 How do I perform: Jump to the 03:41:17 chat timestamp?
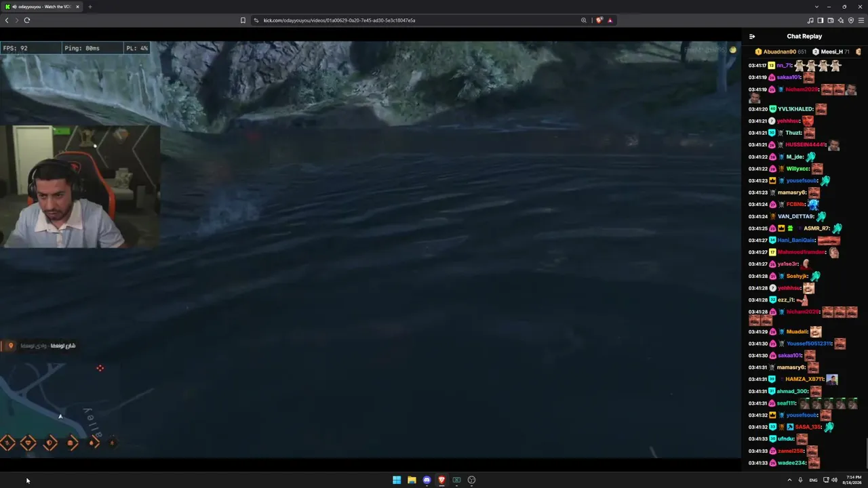click(757, 66)
